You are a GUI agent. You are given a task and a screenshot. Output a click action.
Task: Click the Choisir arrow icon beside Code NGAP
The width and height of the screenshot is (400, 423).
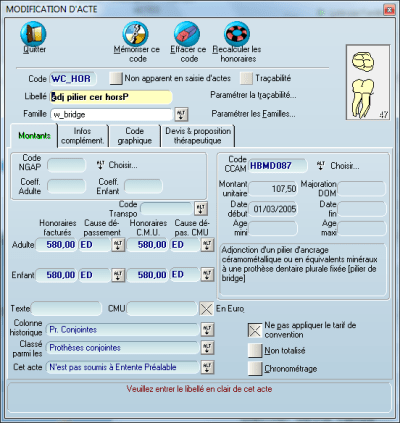coord(100,165)
